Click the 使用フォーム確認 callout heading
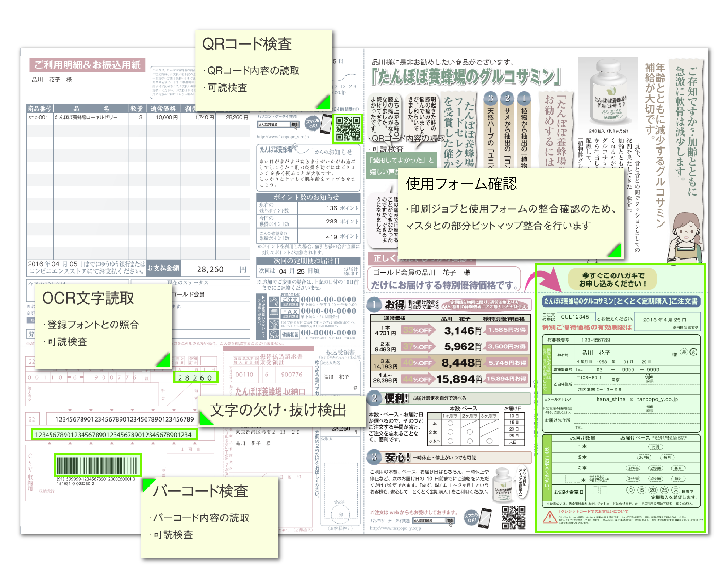This screenshot has width=728, height=582. pos(461,183)
